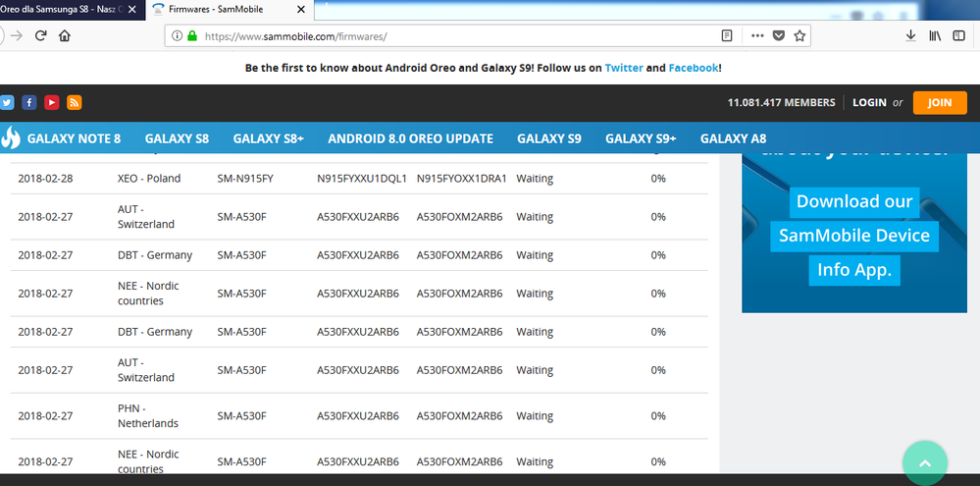Viewport: 980px width, 486px height.
Task: Click the green scroll-to-top button
Action: tap(924, 461)
